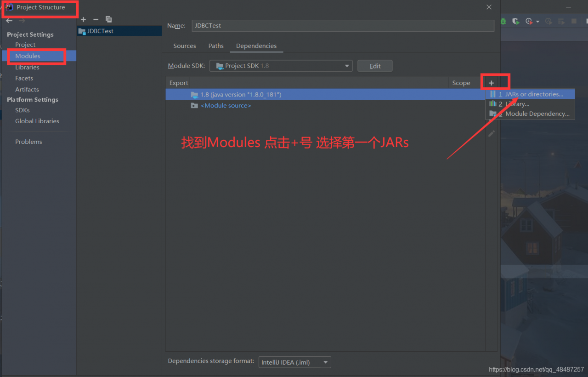Add a new module with plus icon
588x377 pixels.
[x=83, y=19]
